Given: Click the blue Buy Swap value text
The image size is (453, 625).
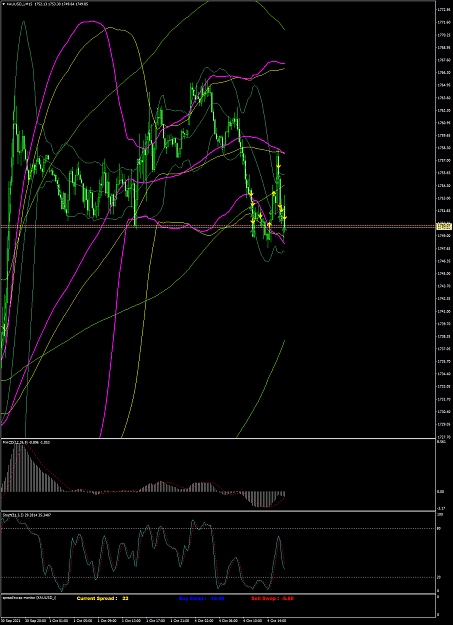Looking at the screenshot, I should click(x=204, y=598).
